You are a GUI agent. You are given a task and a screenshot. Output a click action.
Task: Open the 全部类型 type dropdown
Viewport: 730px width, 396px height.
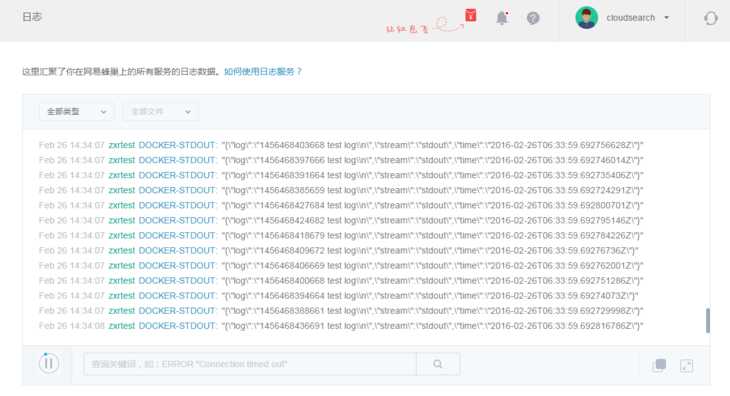76,112
